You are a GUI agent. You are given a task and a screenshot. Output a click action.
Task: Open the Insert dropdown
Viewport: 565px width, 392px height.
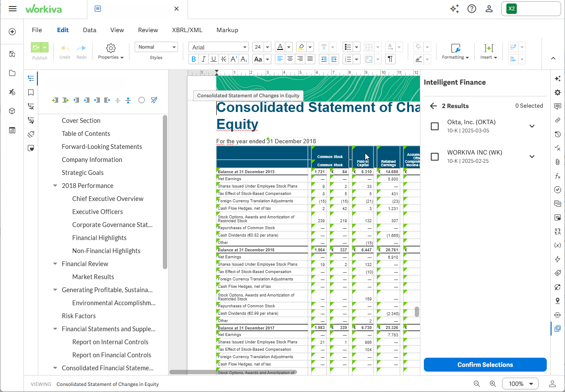pos(489,51)
